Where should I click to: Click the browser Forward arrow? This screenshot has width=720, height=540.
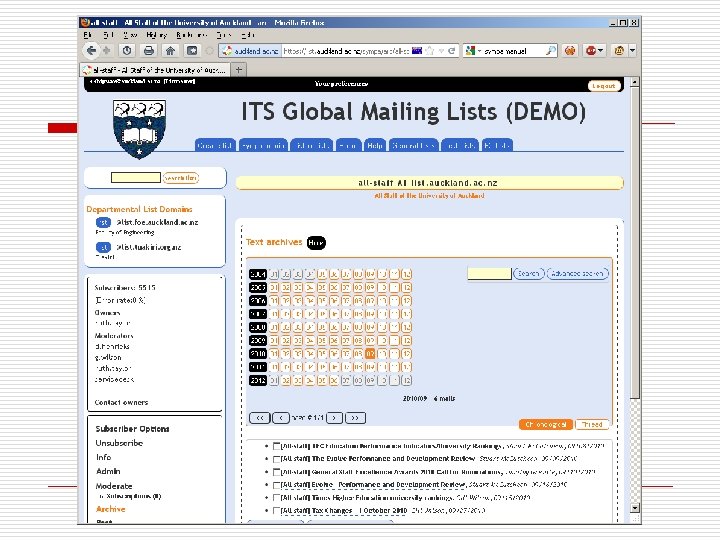[x=107, y=51]
